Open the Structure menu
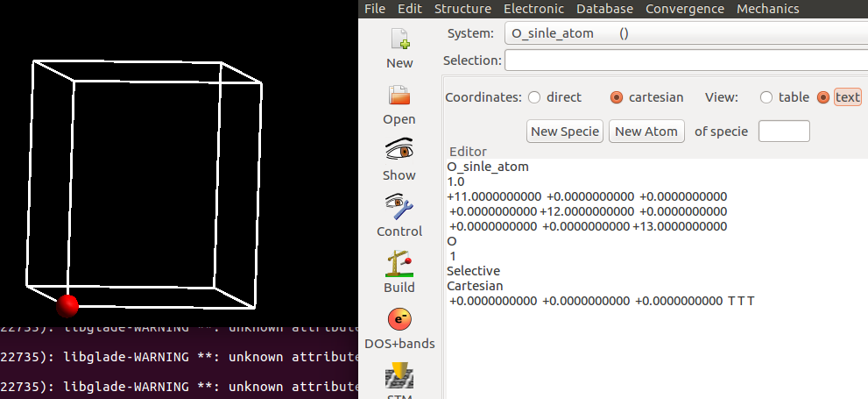The image size is (868, 399). pos(462,9)
